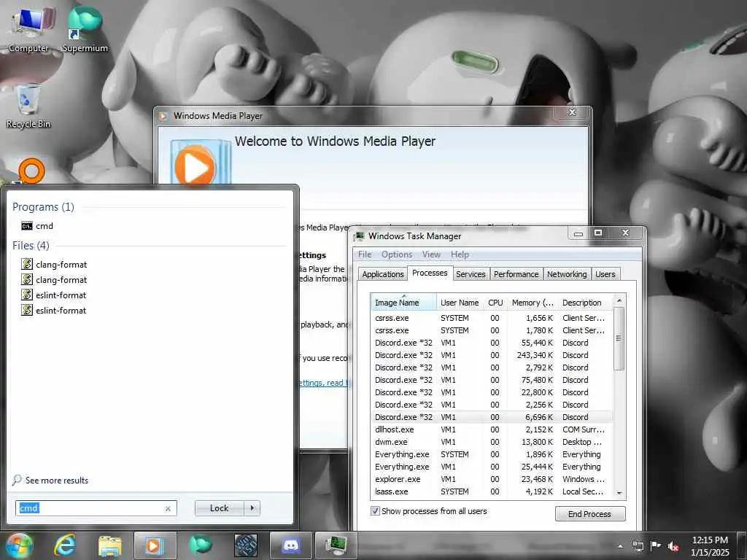Click the process list scrollbar thumb

619,338
